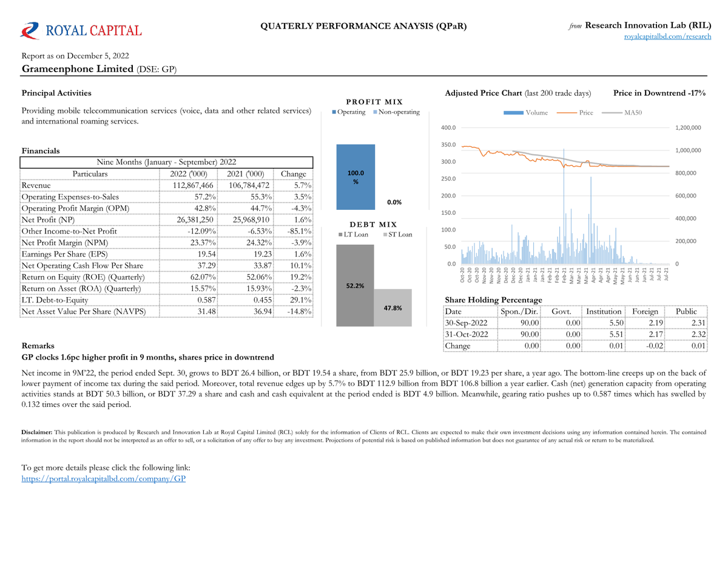This screenshot has width=728, height=562.
Task: Click the Price legend entry
Action: click(x=576, y=112)
